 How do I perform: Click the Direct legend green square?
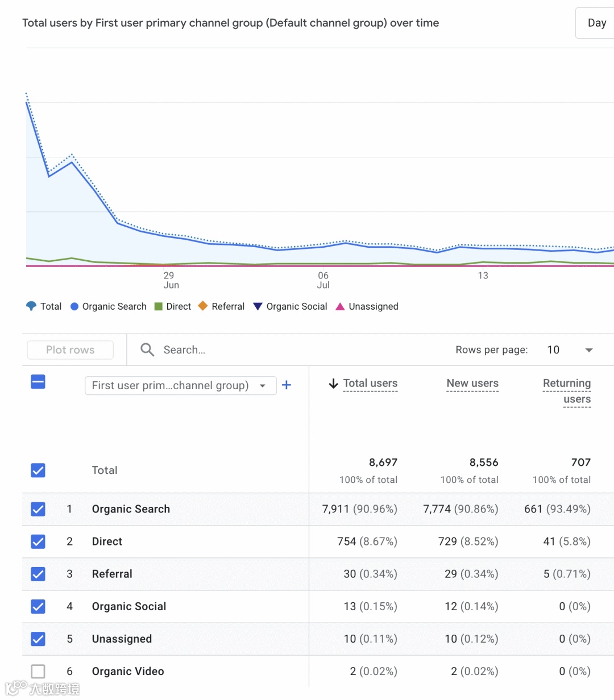[159, 306]
